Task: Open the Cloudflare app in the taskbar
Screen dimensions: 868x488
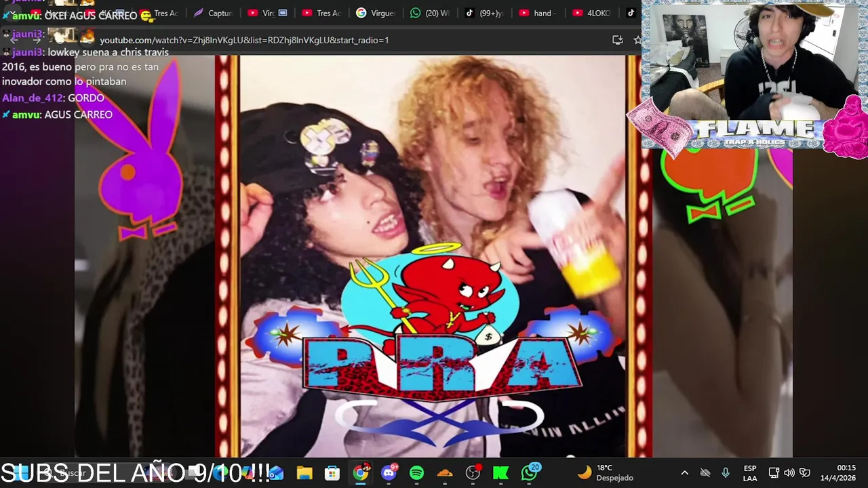Action: click(445, 472)
